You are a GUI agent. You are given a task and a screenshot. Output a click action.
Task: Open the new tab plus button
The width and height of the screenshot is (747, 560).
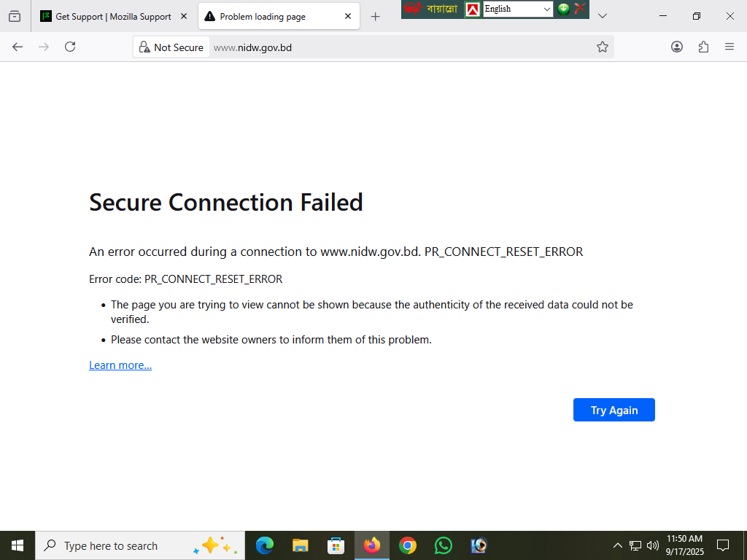tap(375, 16)
